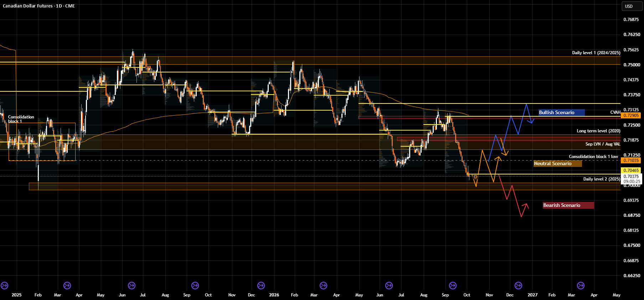Click the Sep LVN / Aug VAL label

coord(603,144)
